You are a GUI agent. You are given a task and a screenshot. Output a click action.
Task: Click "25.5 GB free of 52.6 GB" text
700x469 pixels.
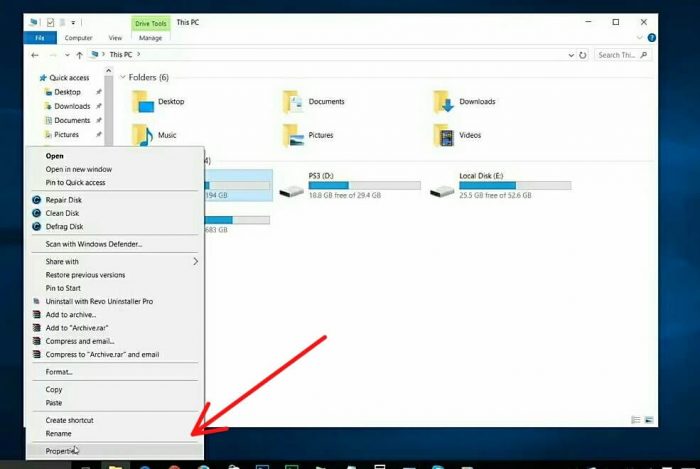pyautogui.click(x=495, y=195)
